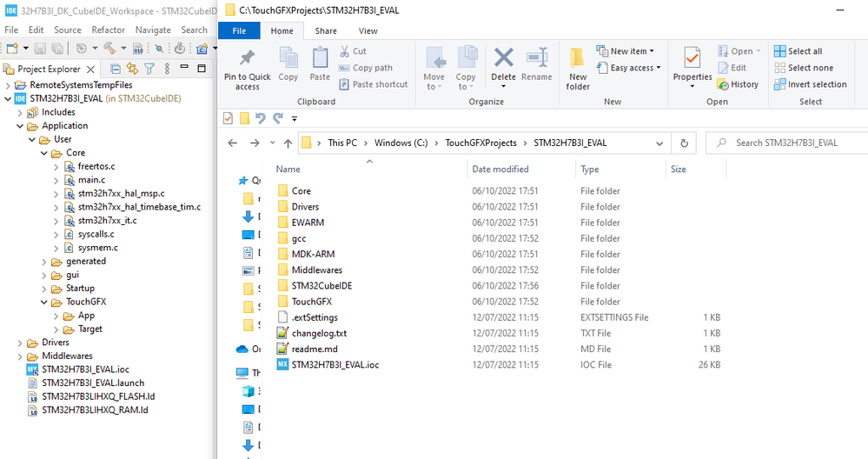This screenshot has width=868, height=459.
Task: Select changelog.txt in the file list
Action: point(319,333)
